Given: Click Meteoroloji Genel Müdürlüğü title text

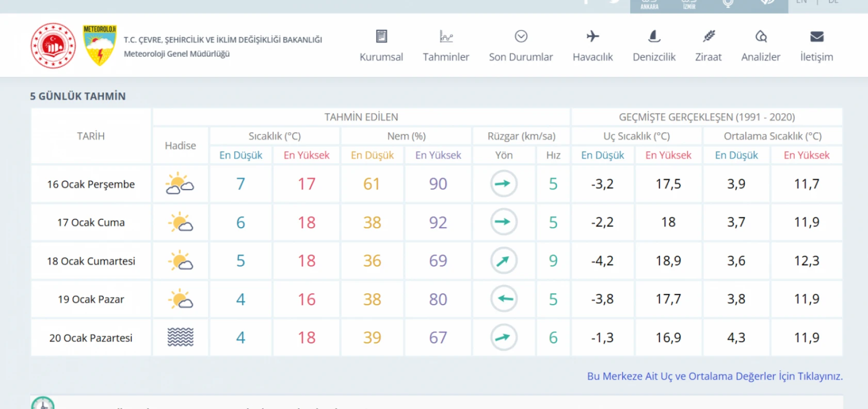Looking at the screenshot, I should pos(176,54).
